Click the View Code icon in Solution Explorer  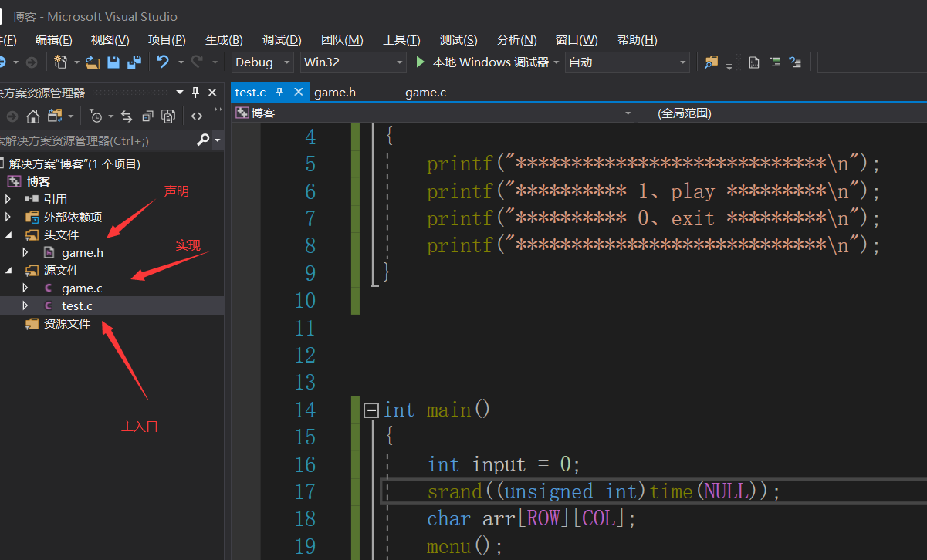[x=197, y=116]
